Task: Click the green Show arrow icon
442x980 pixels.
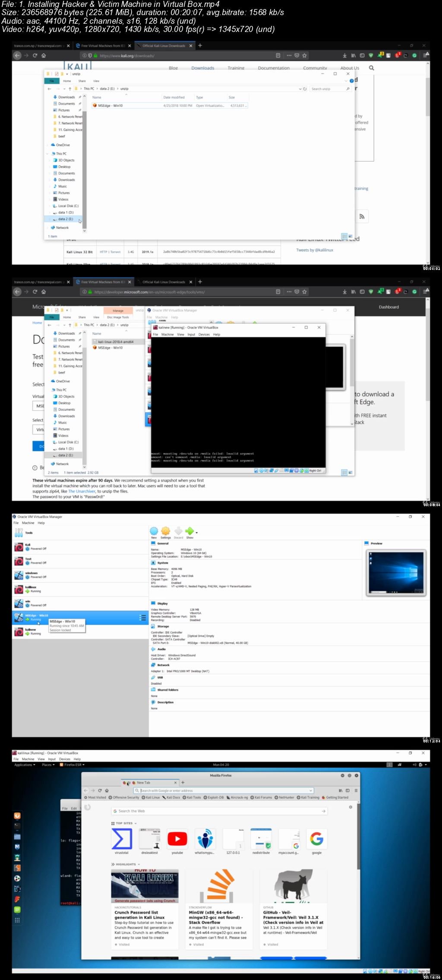Action: point(189,531)
